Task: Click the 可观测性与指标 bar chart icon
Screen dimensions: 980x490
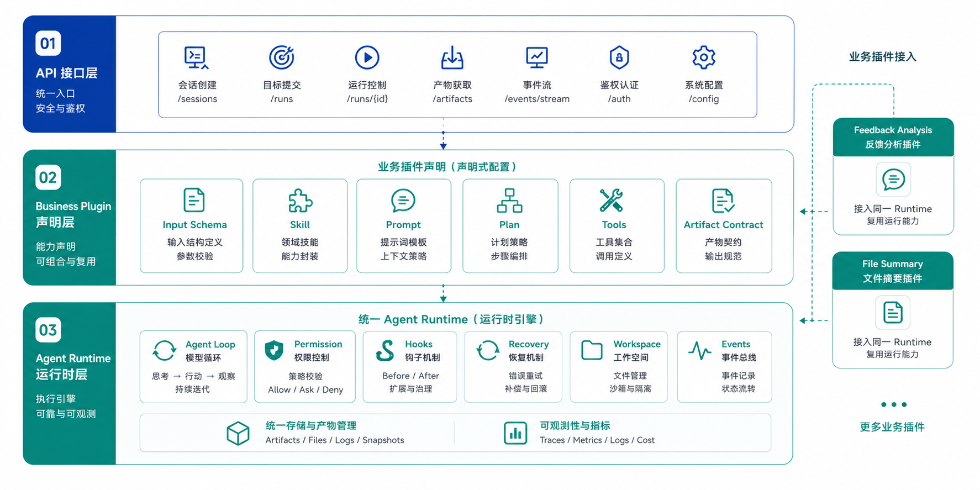Action: pos(515,433)
